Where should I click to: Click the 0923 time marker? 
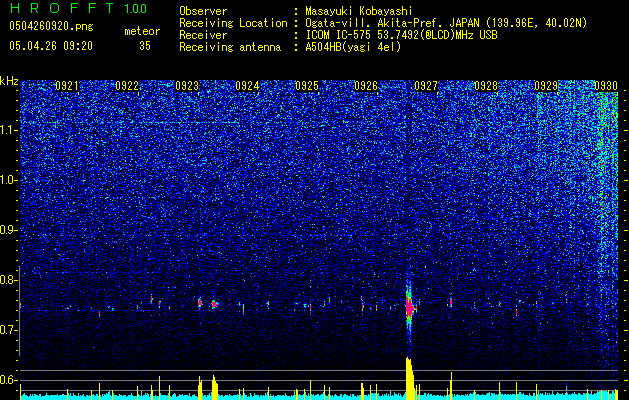[x=187, y=86]
